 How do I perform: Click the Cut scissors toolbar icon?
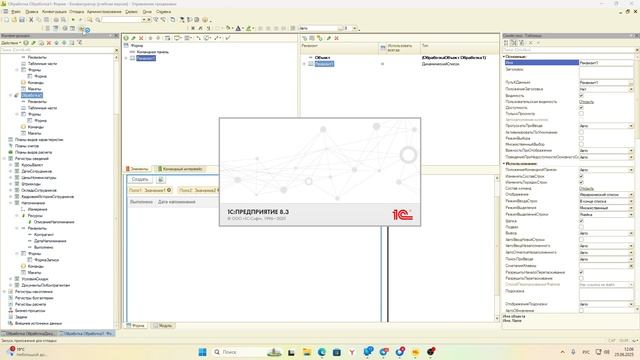(31, 20)
